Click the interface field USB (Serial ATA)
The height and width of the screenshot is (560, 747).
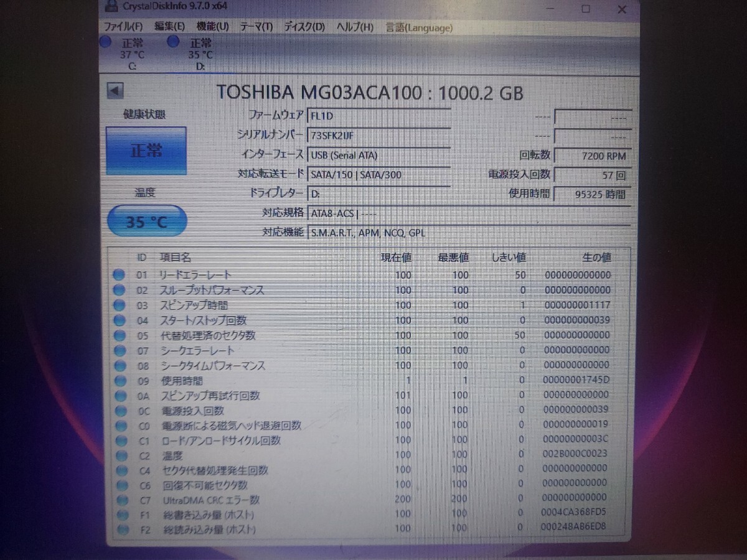point(379,155)
